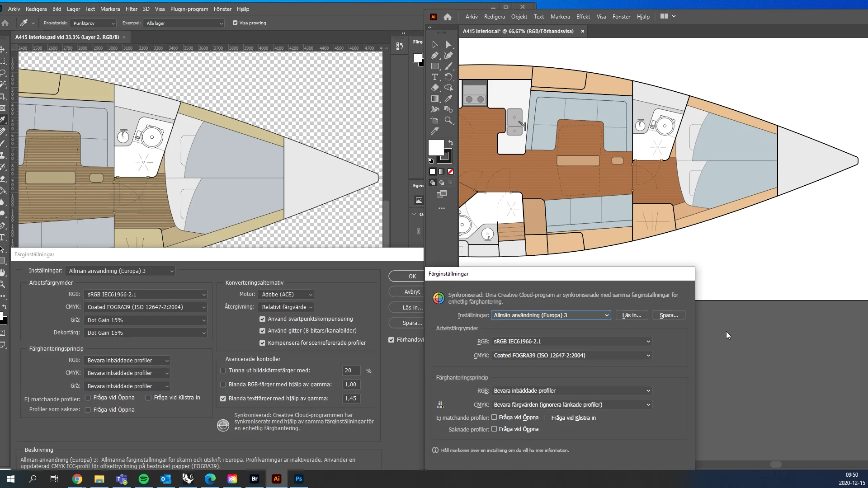Select Illustrator's Direct Selection tool
This screenshot has height=488, width=868.
(x=448, y=44)
